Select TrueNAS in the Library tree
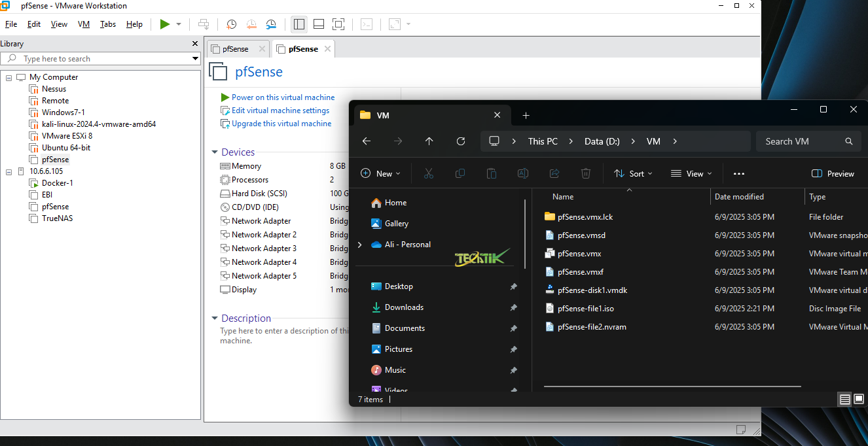This screenshot has height=446, width=868. coord(57,218)
